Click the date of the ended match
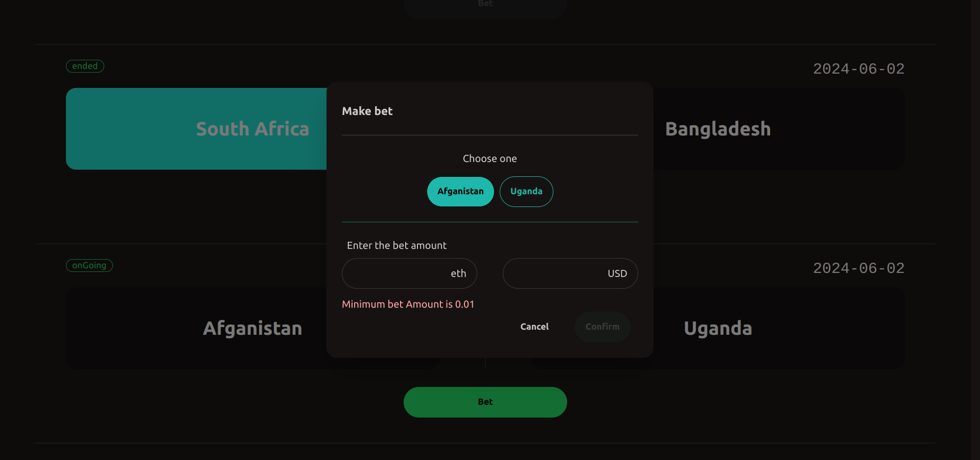The height and width of the screenshot is (460, 980). (859, 69)
